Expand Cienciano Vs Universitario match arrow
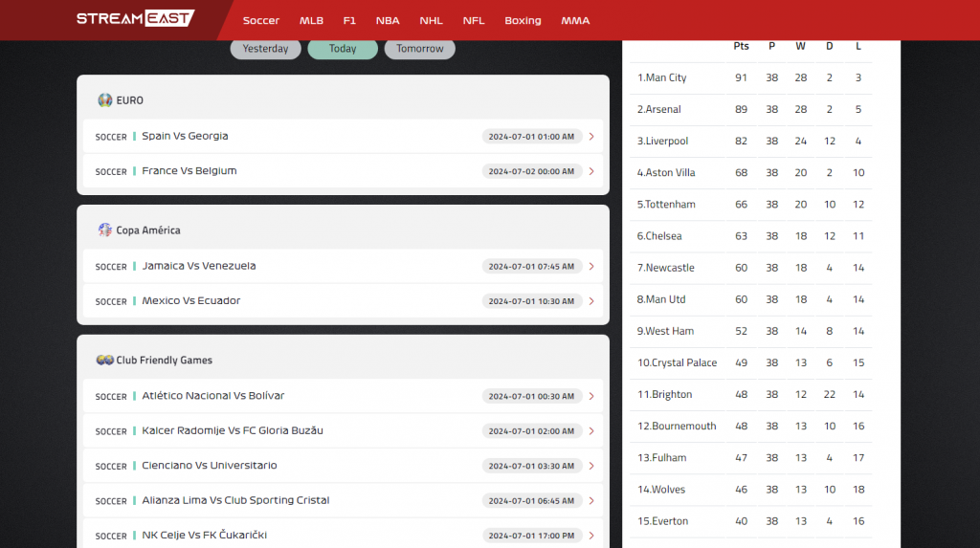Viewport: 980px width, 548px height. [x=591, y=466]
